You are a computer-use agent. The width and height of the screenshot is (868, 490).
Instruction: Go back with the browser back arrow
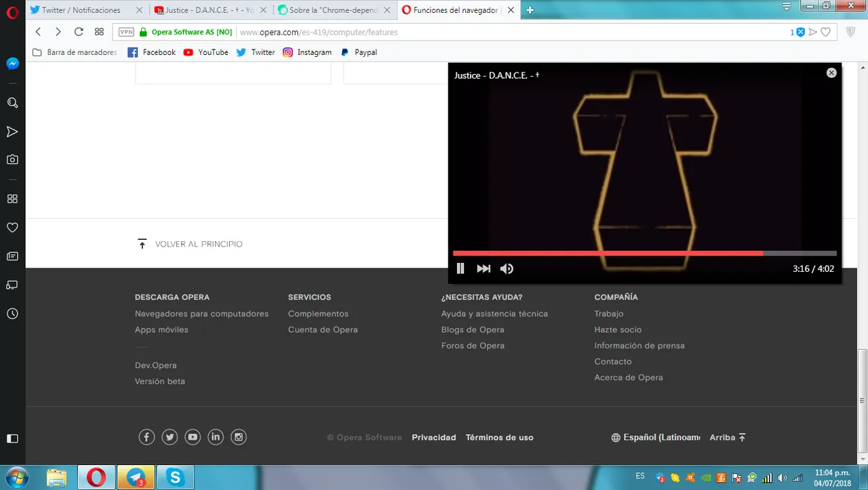pos(38,32)
